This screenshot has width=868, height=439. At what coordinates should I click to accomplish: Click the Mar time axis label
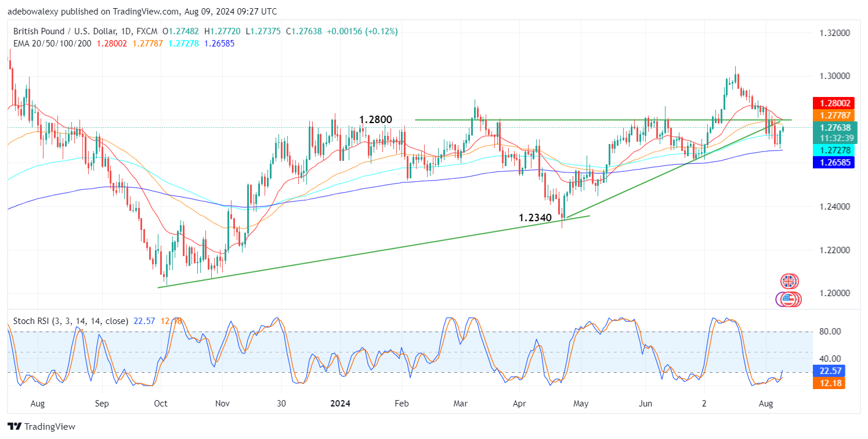coord(461,403)
